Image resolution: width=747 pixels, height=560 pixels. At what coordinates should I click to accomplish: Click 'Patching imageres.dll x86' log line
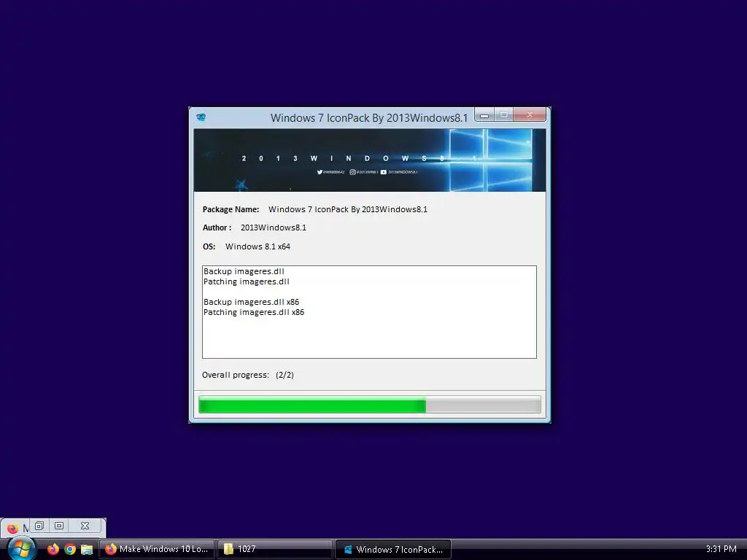[254, 312]
